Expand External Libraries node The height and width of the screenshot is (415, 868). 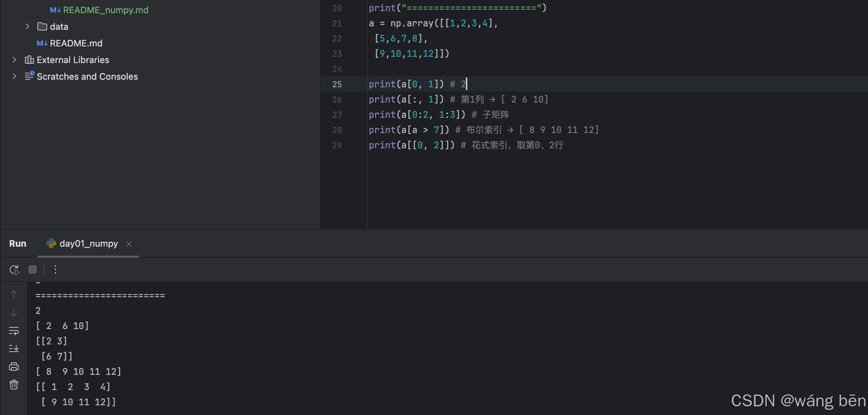pos(14,60)
